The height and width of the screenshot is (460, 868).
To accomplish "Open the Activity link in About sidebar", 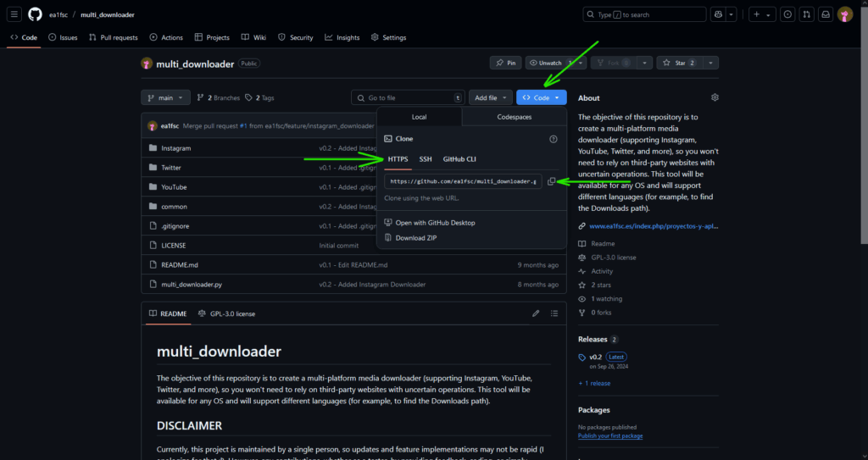I will pyautogui.click(x=602, y=271).
